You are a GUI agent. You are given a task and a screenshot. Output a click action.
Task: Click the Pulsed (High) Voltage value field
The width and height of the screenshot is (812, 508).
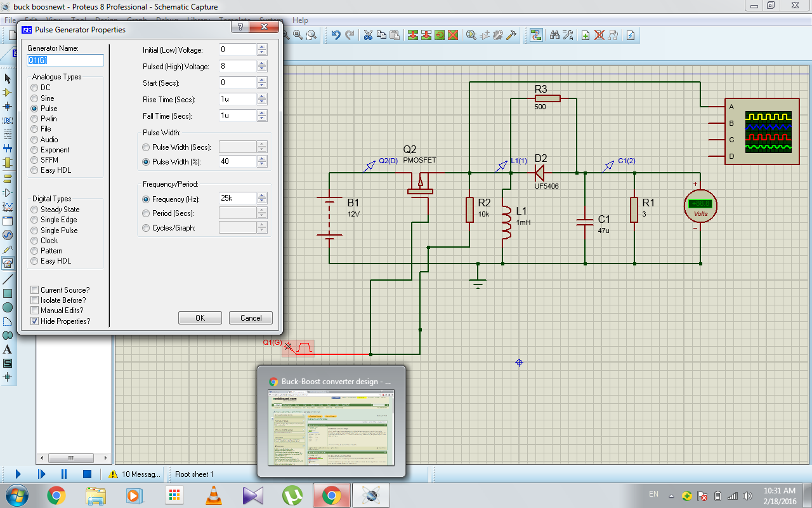coord(237,66)
